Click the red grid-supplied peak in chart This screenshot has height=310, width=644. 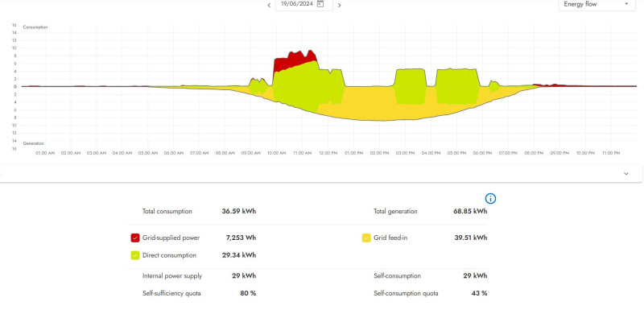point(294,60)
